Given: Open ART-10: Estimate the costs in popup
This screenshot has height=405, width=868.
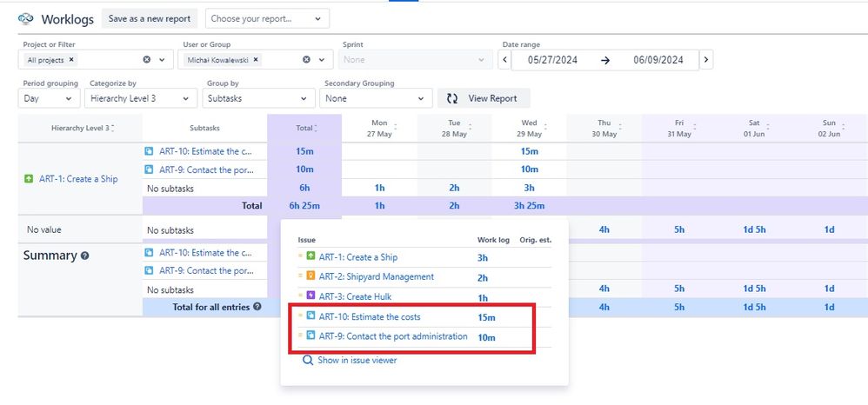Looking at the screenshot, I should [x=370, y=317].
